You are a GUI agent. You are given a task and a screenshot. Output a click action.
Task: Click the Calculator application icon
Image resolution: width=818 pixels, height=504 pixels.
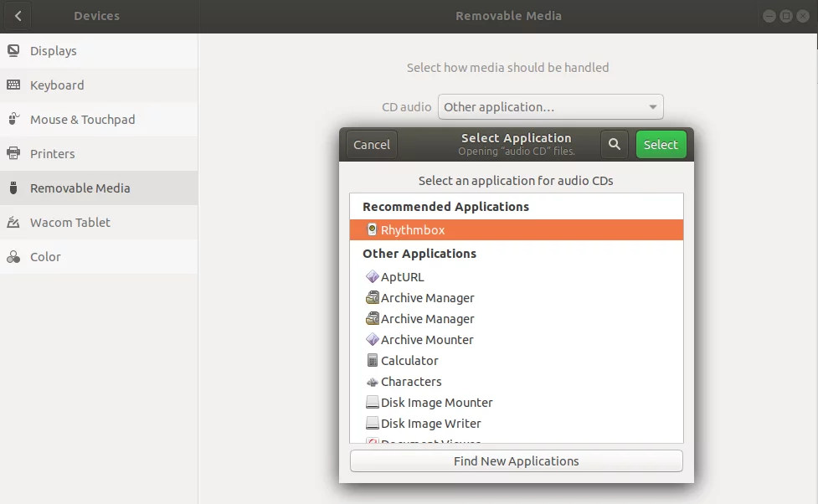tap(373, 361)
